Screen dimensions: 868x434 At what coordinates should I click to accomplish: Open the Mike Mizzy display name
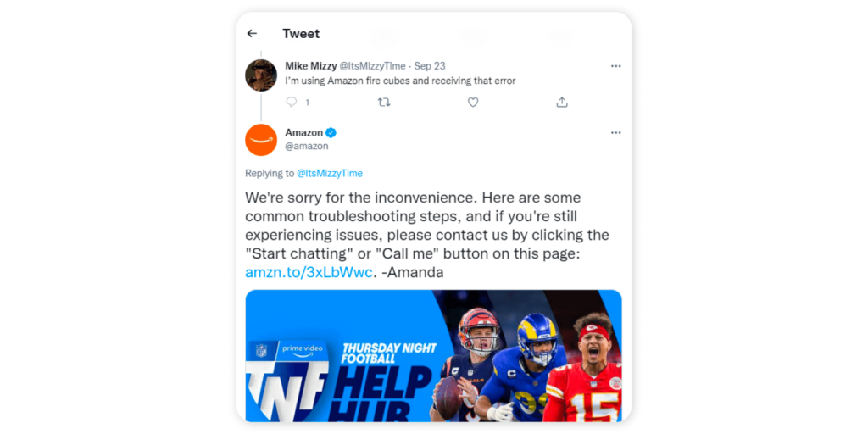pos(310,66)
